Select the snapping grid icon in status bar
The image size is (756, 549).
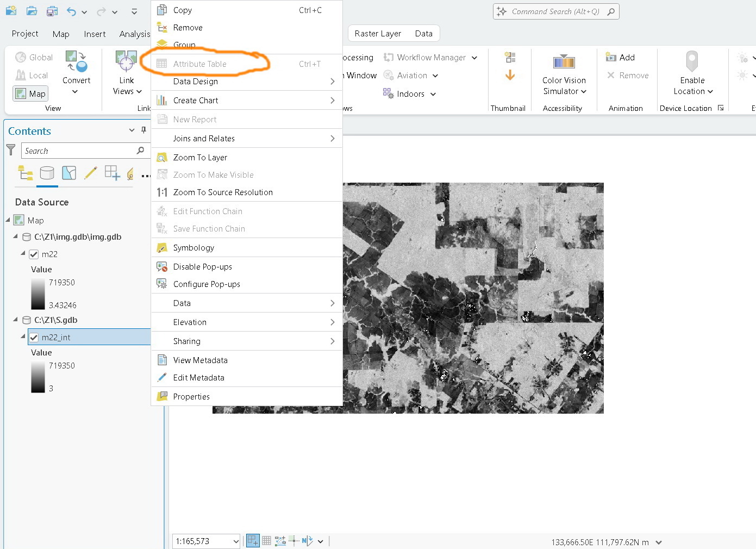coord(266,540)
